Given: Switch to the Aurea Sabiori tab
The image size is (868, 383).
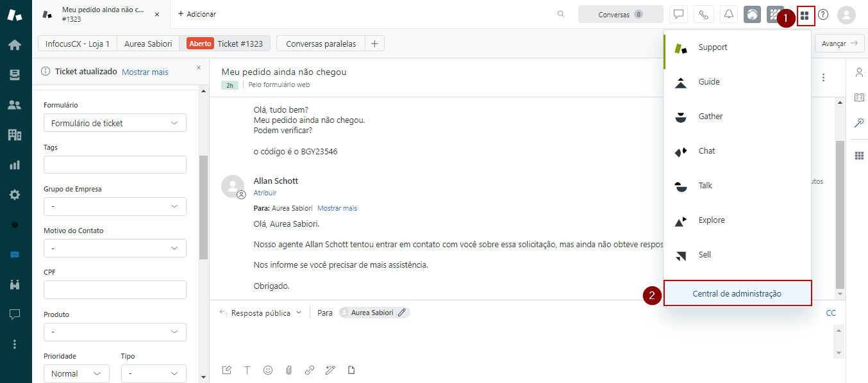Looking at the screenshot, I should (148, 44).
